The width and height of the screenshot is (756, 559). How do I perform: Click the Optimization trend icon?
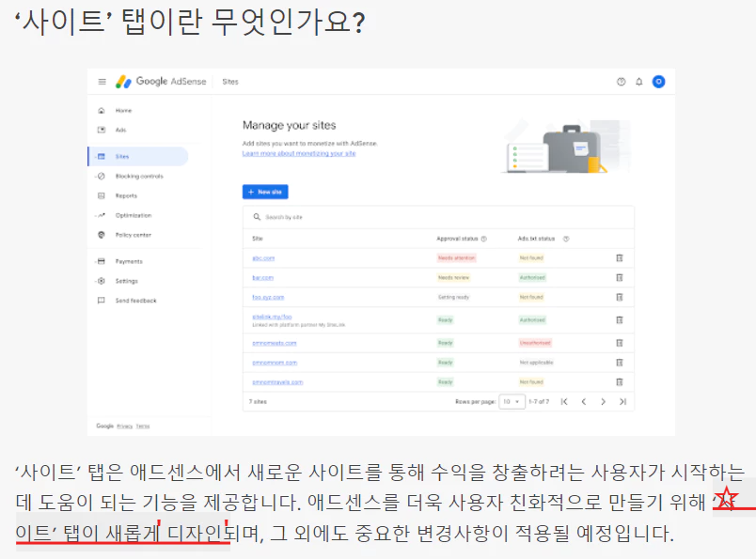click(102, 215)
